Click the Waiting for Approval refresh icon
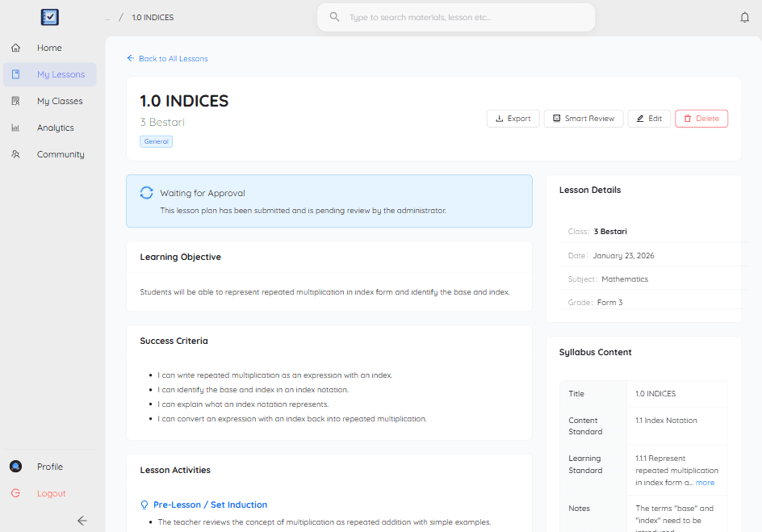Screen dimensions: 762x532 (146, 193)
